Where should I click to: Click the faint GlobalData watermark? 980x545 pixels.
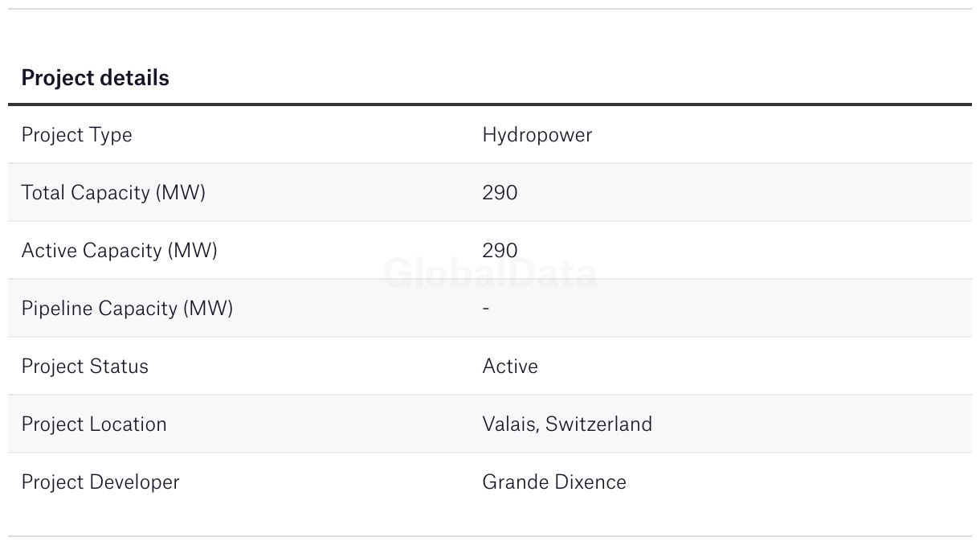(490, 274)
